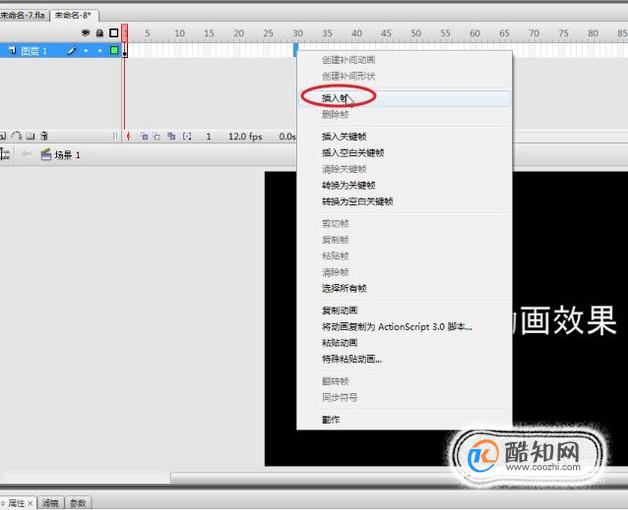Click the 图层 1 layer type icon
Viewport: 628px width, 510px height.
point(12,51)
